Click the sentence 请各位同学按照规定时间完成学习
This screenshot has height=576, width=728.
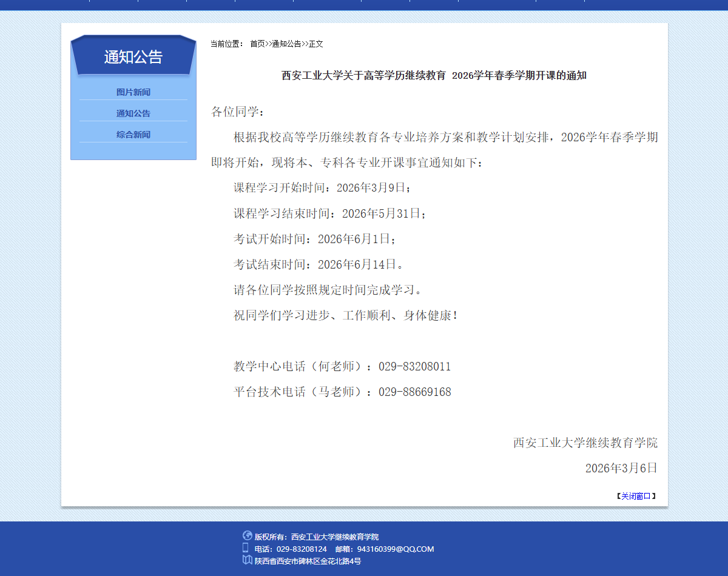tap(328, 290)
